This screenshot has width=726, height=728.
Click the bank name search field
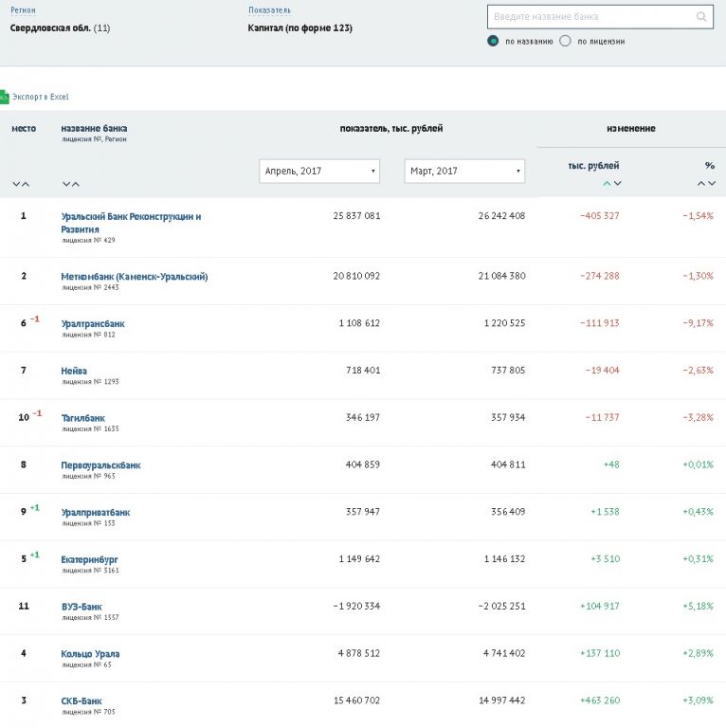click(x=590, y=17)
